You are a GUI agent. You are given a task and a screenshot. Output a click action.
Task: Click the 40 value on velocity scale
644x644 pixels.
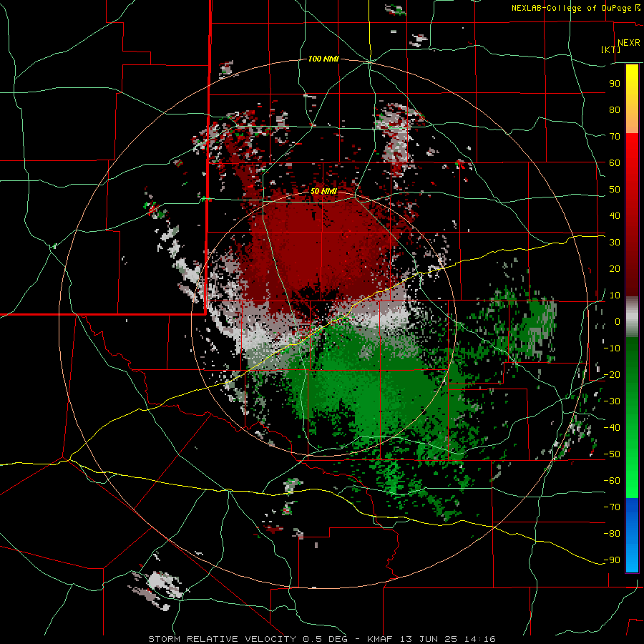pyautogui.click(x=615, y=215)
